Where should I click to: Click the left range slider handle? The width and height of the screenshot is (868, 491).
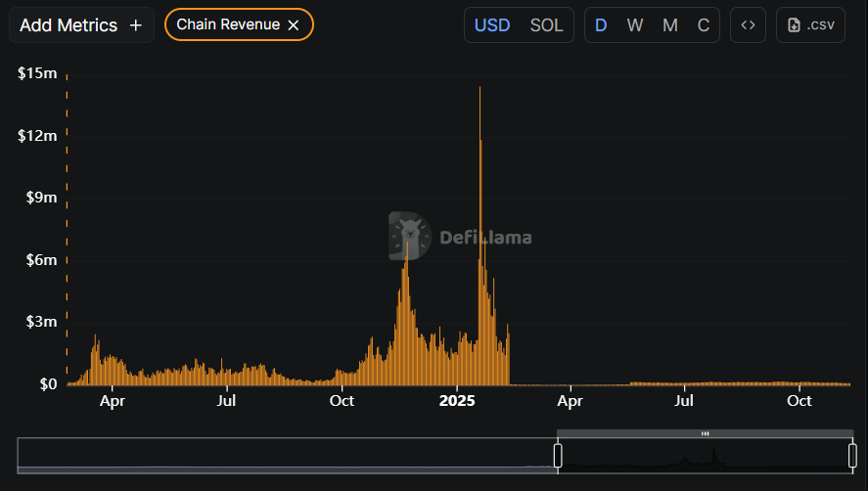(x=558, y=456)
